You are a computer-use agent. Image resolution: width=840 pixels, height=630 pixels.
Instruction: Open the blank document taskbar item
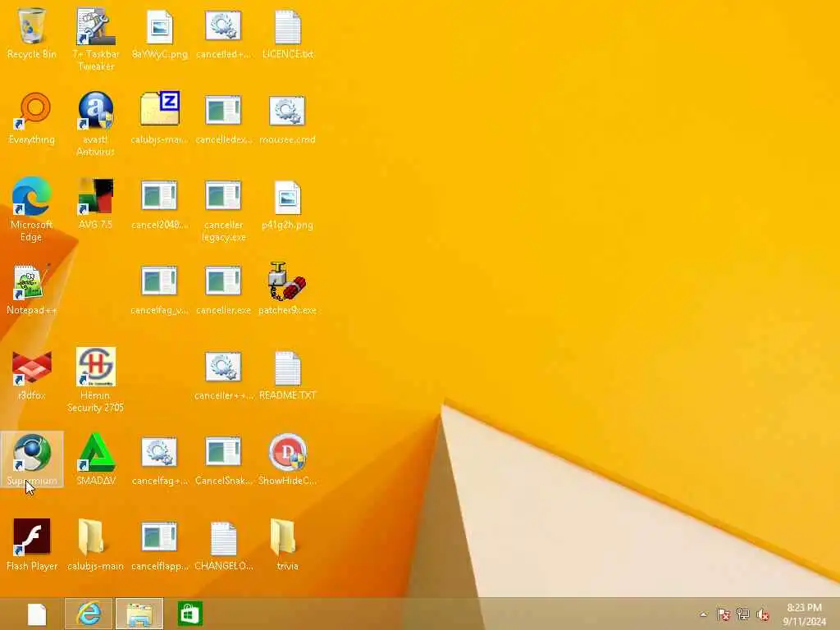[37, 614]
